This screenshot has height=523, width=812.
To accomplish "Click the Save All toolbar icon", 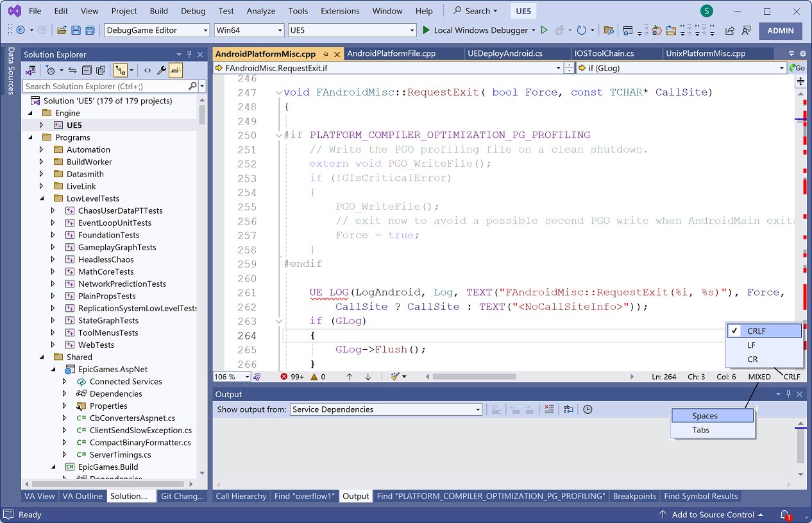I will (90, 30).
